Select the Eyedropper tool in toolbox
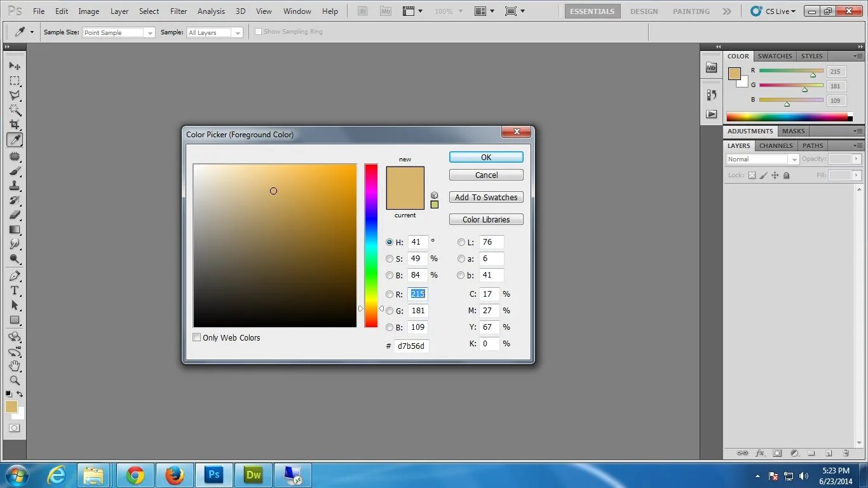 point(15,140)
